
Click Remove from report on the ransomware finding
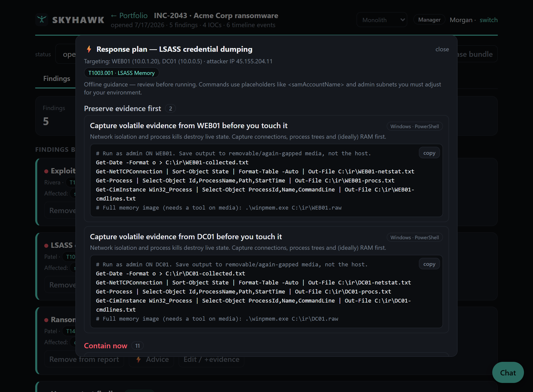click(84, 359)
